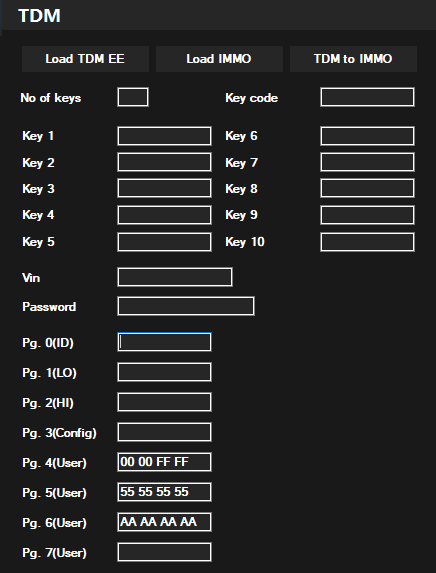Select the Key 3 text box
Viewport: 436px width, 573px height.
pos(164,188)
